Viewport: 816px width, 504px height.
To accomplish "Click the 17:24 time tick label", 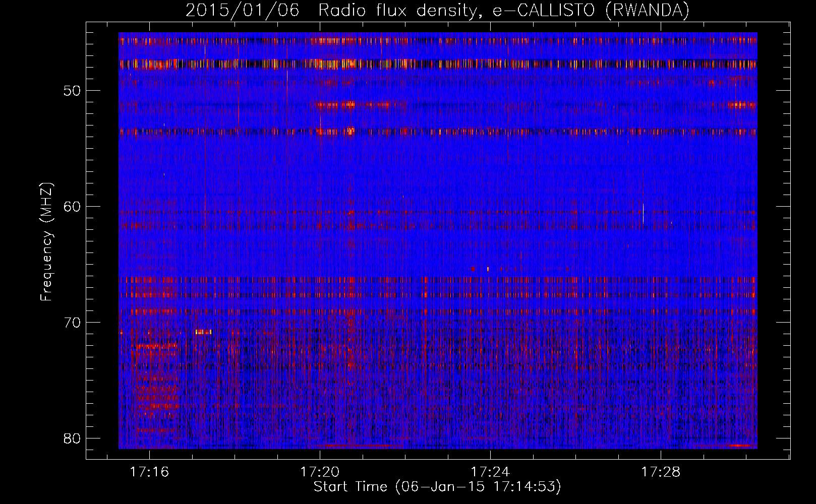I will pos(490,472).
